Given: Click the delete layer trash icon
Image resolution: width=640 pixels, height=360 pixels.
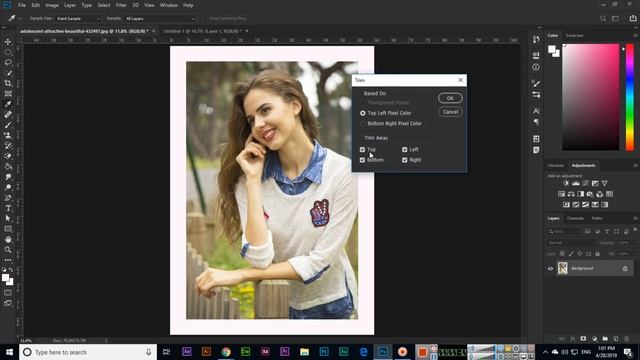Looking at the screenshot, I should [x=627, y=339].
